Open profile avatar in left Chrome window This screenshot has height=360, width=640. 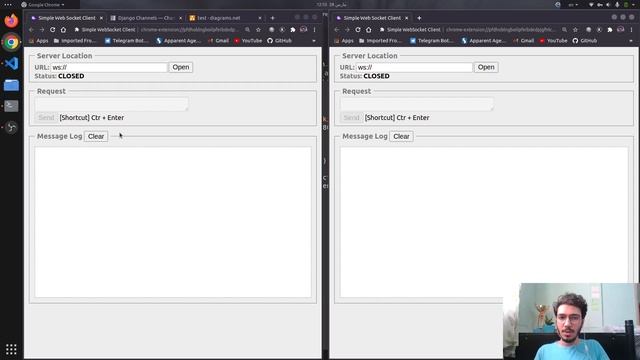(x=304, y=30)
